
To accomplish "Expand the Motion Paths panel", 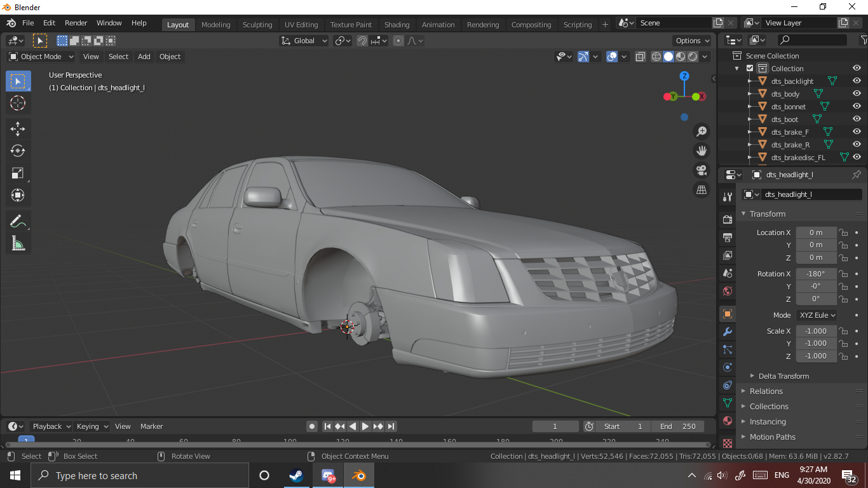I will coord(772,437).
